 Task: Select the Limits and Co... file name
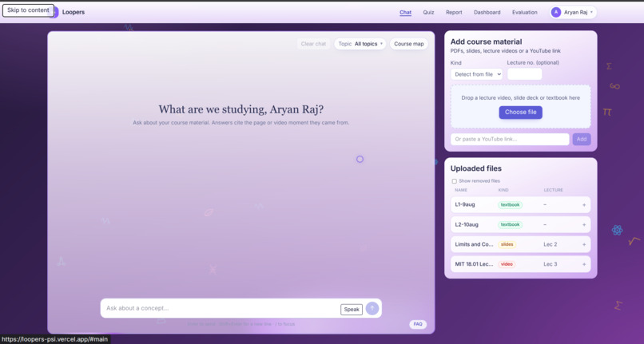click(x=474, y=244)
